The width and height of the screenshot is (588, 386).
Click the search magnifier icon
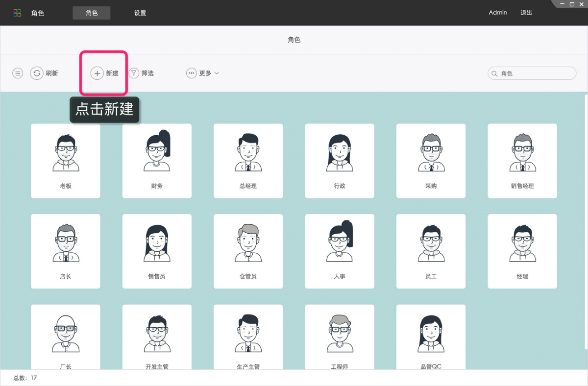click(x=494, y=73)
